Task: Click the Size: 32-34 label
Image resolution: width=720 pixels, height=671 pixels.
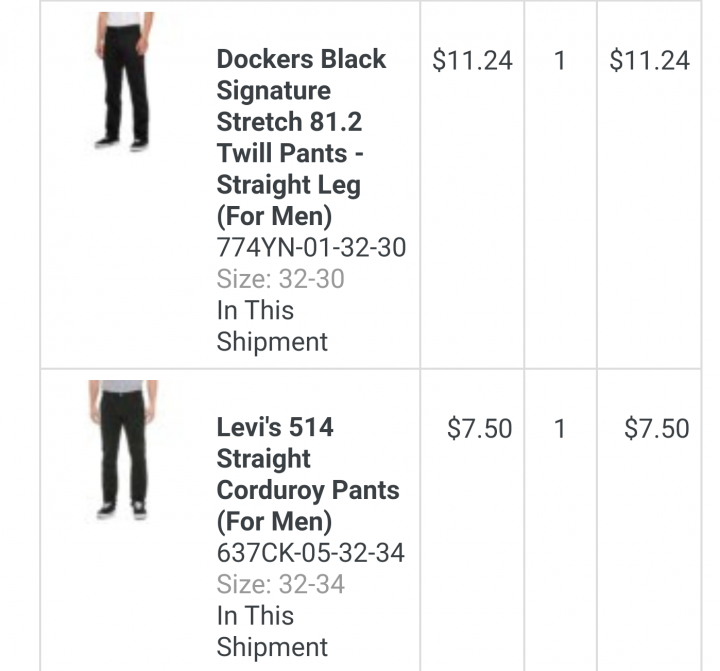Action: 280,584
